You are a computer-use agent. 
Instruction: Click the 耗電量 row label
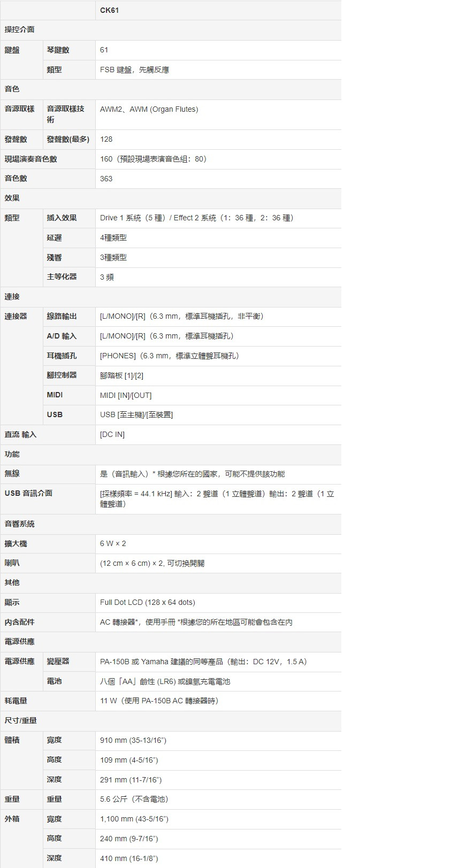pyautogui.click(x=16, y=701)
